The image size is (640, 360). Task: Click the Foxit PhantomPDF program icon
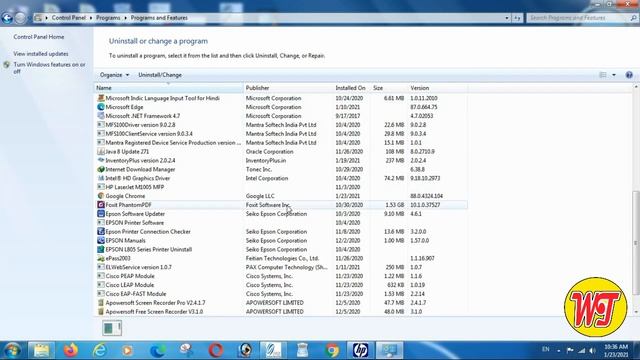pos(101,205)
